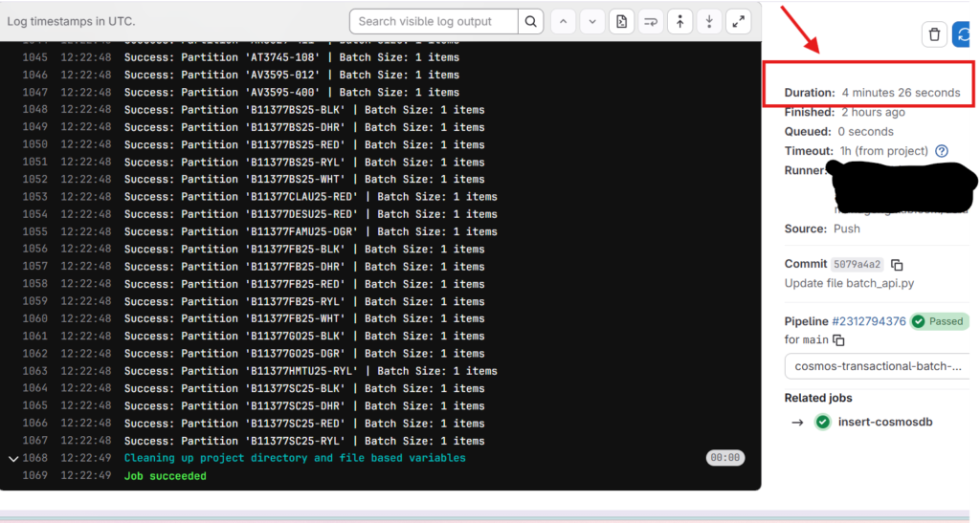
Task: Click the 00:00 section duration badge
Action: pyautogui.click(x=725, y=458)
